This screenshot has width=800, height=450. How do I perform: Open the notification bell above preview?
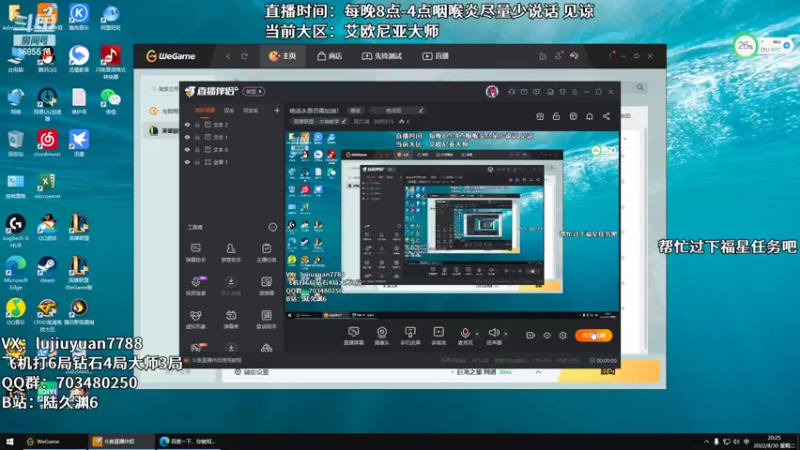pos(589,116)
